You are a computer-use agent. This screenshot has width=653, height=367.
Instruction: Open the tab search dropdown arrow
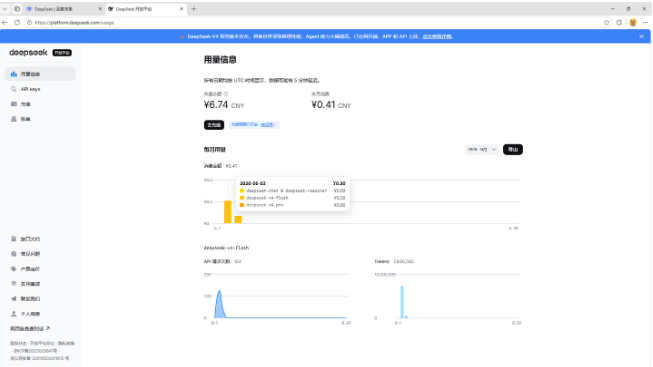(5, 9)
